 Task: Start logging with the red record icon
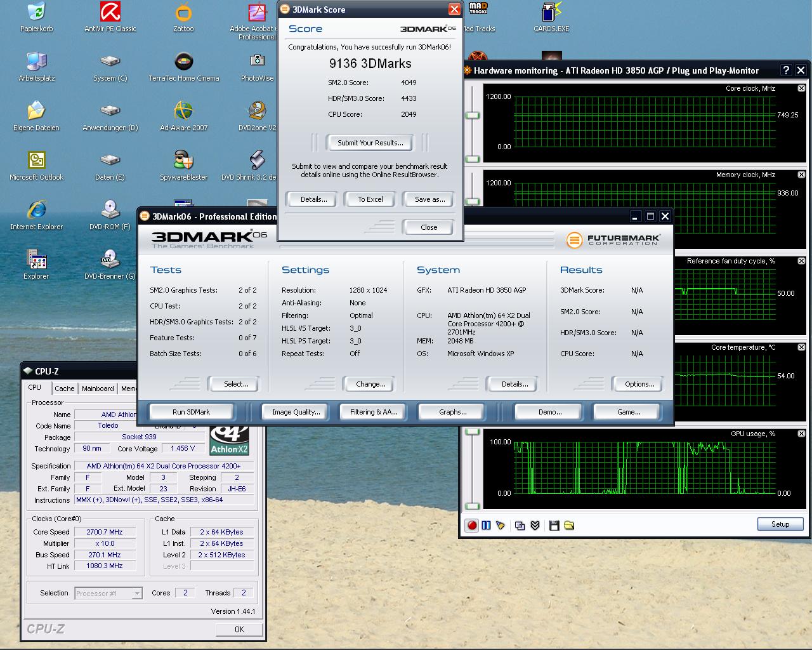[472, 526]
